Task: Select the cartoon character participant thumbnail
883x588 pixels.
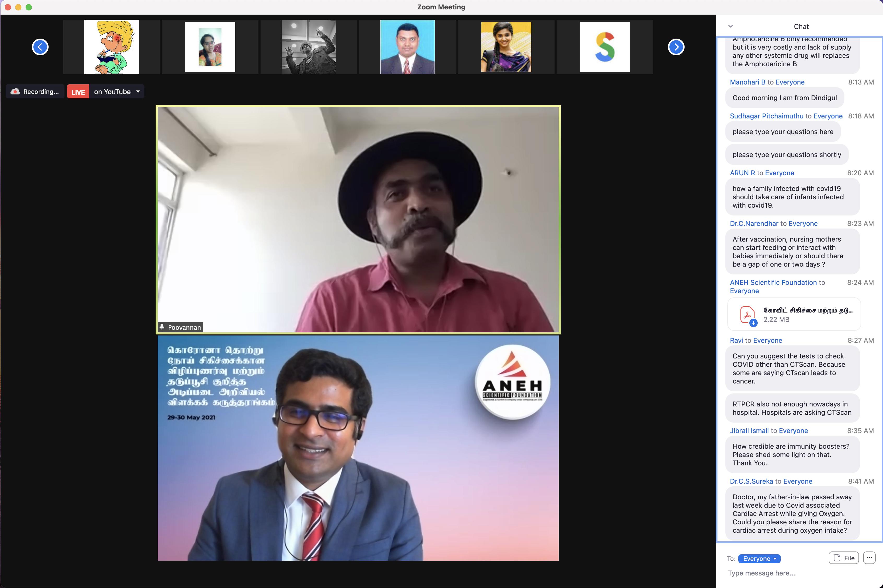Action: click(111, 47)
